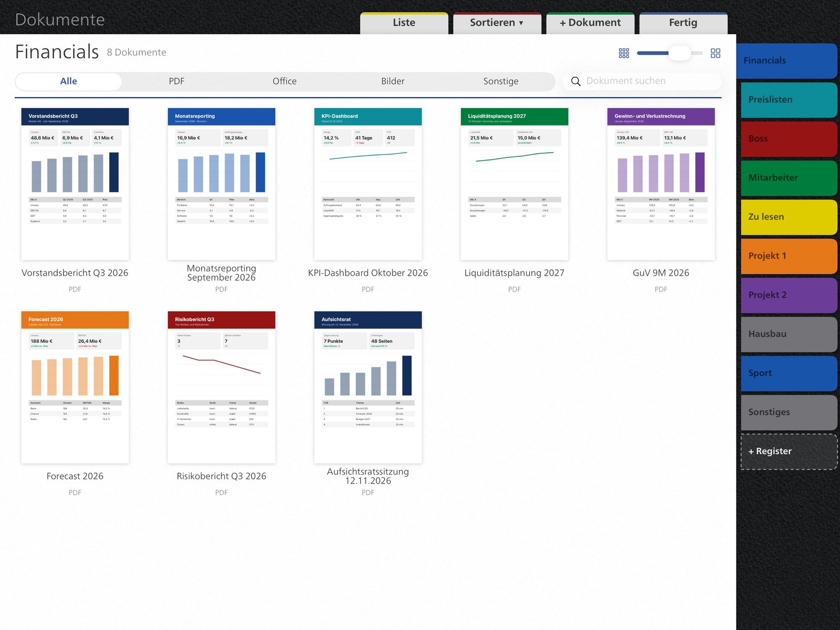Viewport: 840px width, 630px height.
Task: Select the Financials register tab
Action: coord(786,61)
